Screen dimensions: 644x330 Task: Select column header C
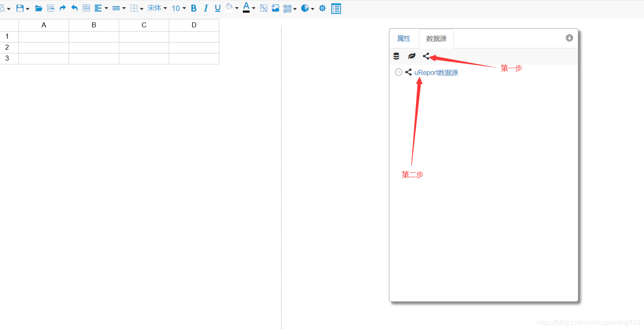coord(144,25)
